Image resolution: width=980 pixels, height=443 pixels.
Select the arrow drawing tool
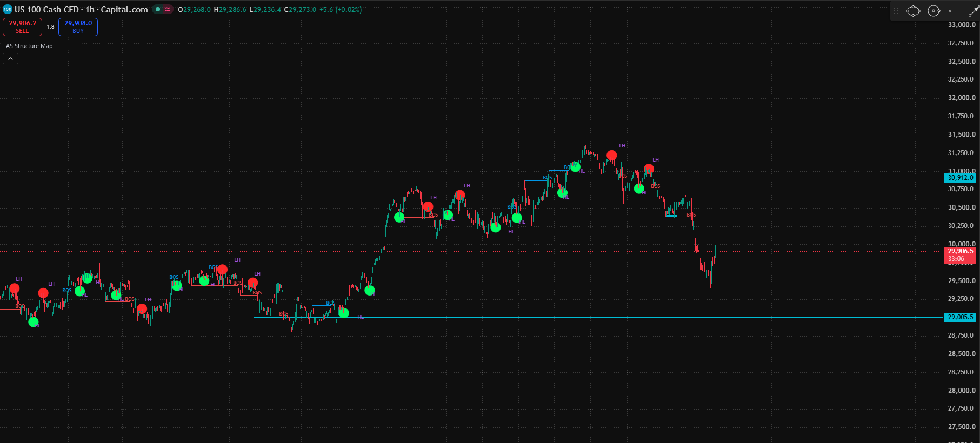point(974,11)
